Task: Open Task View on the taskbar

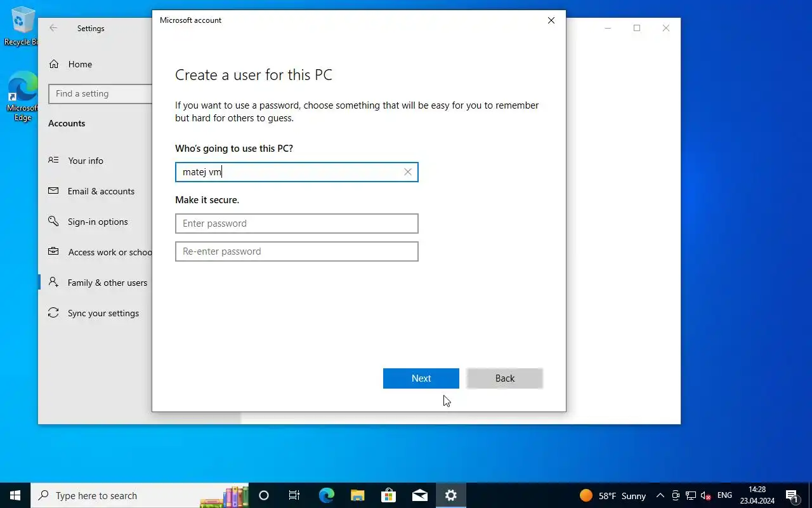Action: pos(294,495)
